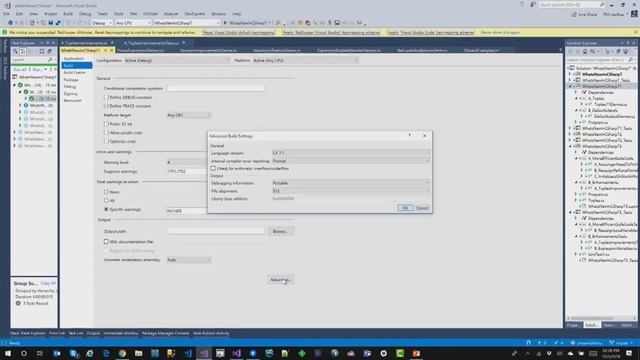Toggle the Optimize code checkbox
The image size is (640, 360).
click(x=106, y=141)
